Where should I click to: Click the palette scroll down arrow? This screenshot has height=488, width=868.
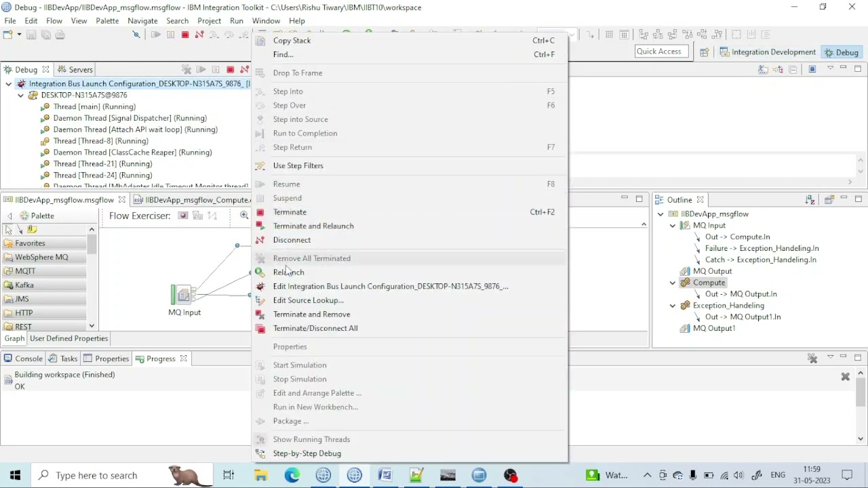(x=92, y=326)
